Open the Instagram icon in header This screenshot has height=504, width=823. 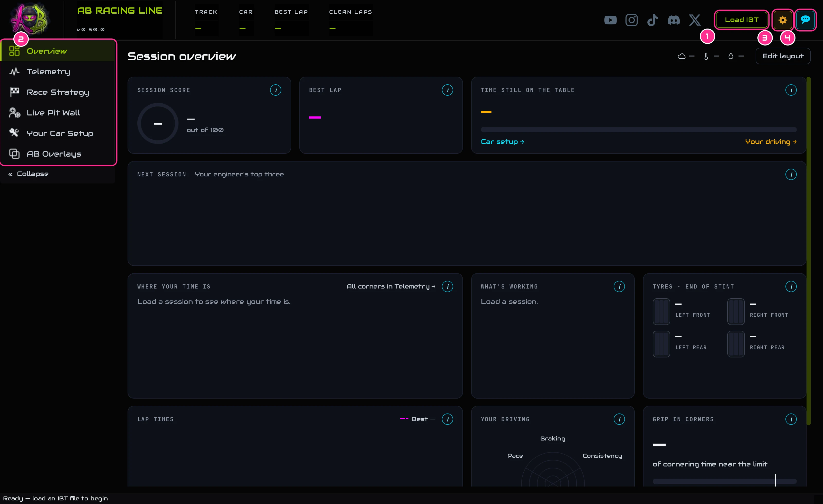(x=631, y=20)
